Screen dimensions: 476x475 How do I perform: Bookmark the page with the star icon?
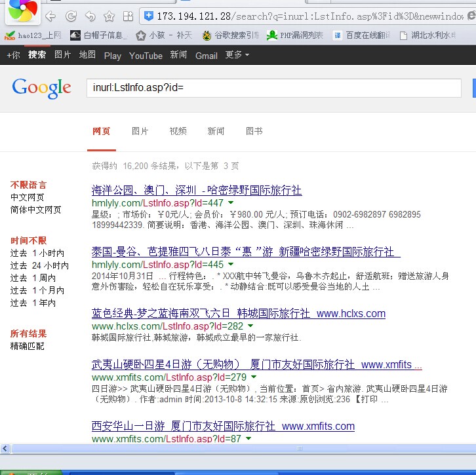coord(109,16)
